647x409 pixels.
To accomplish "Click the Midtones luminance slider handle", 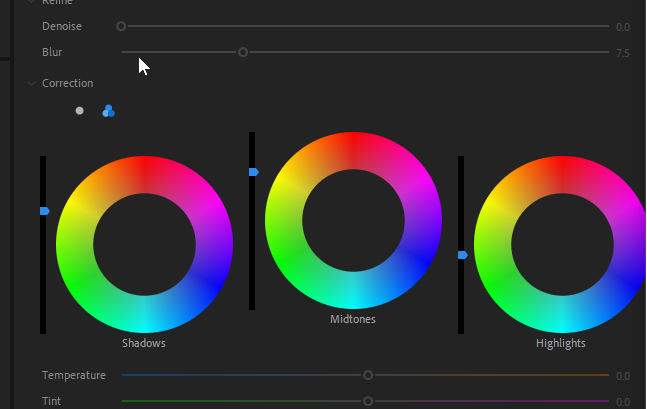I will coord(253,172).
